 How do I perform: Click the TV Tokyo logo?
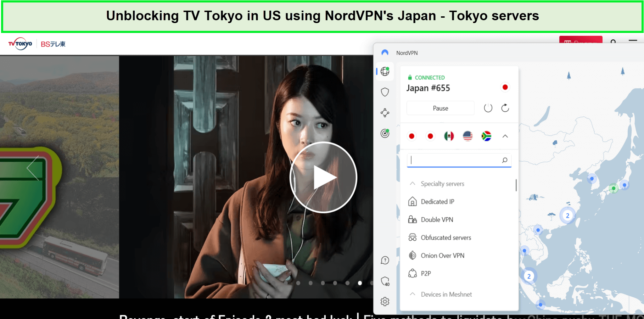coord(20,44)
